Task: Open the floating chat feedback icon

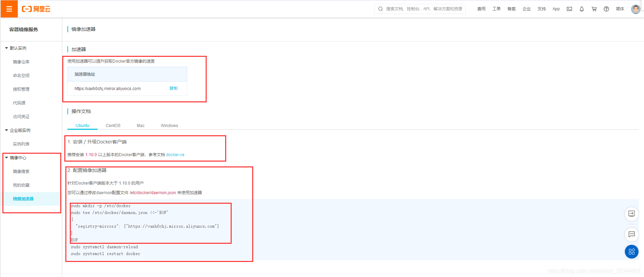Action: (632, 234)
